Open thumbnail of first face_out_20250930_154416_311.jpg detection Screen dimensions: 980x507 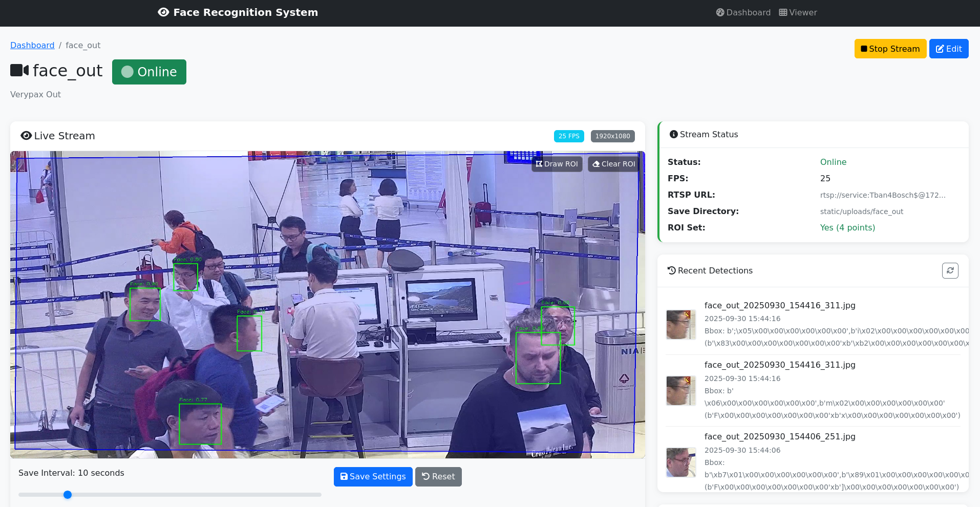click(x=681, y=325)
